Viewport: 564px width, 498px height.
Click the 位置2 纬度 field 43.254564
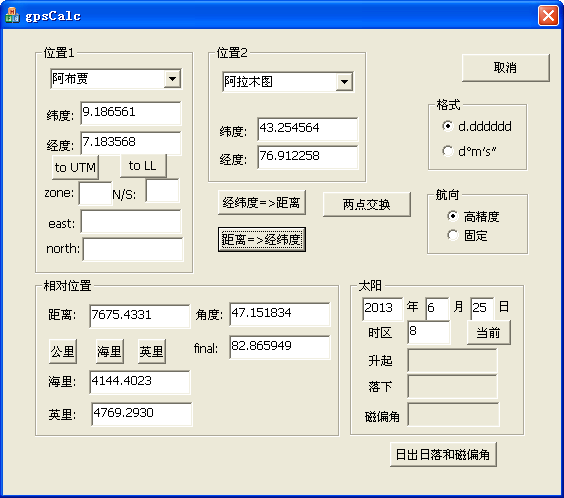(x=308, y=129)
